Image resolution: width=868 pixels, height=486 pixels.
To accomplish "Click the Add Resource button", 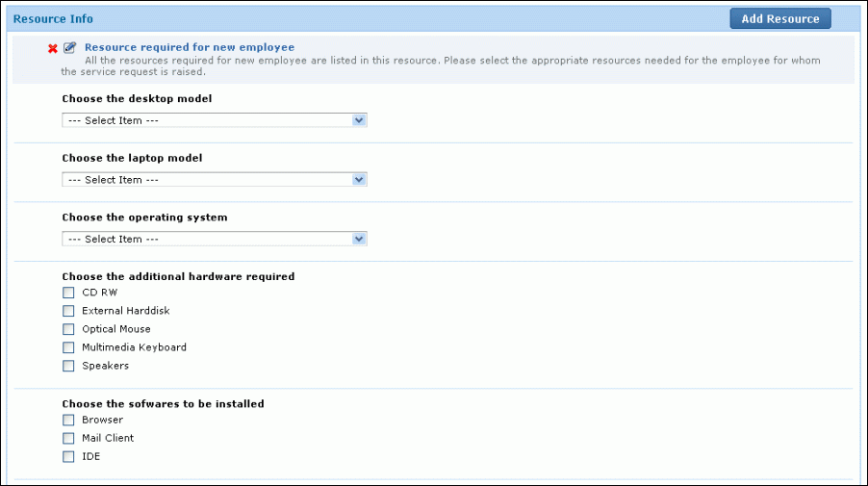I will pos(779,18).
